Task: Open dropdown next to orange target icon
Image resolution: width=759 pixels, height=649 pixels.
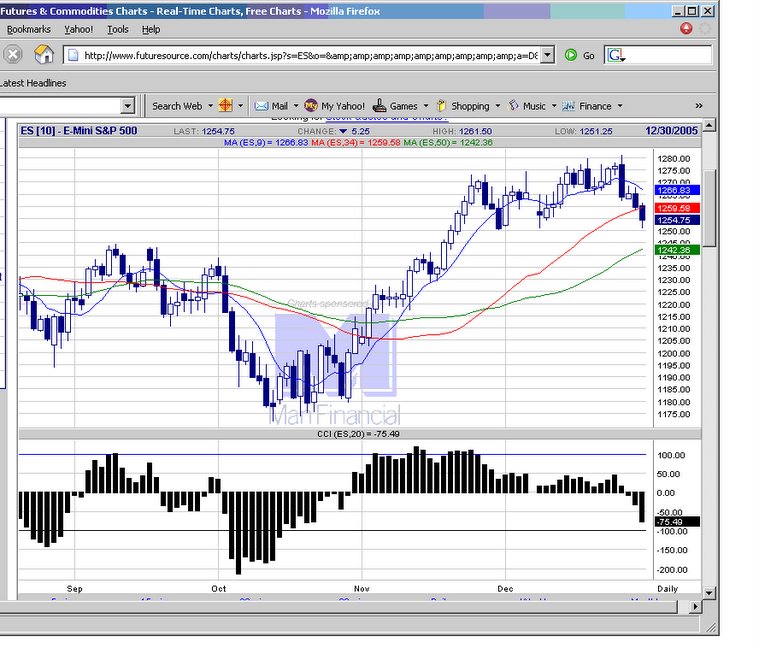Action: (241, 106)
